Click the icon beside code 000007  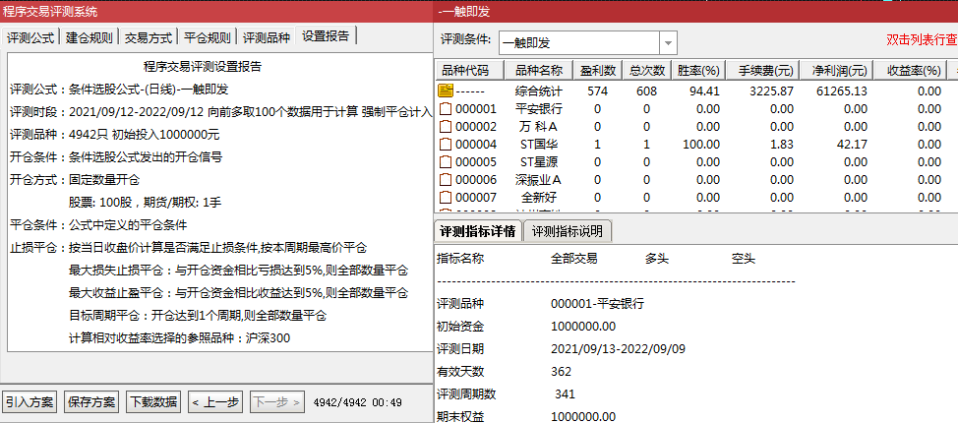(446, 198)
